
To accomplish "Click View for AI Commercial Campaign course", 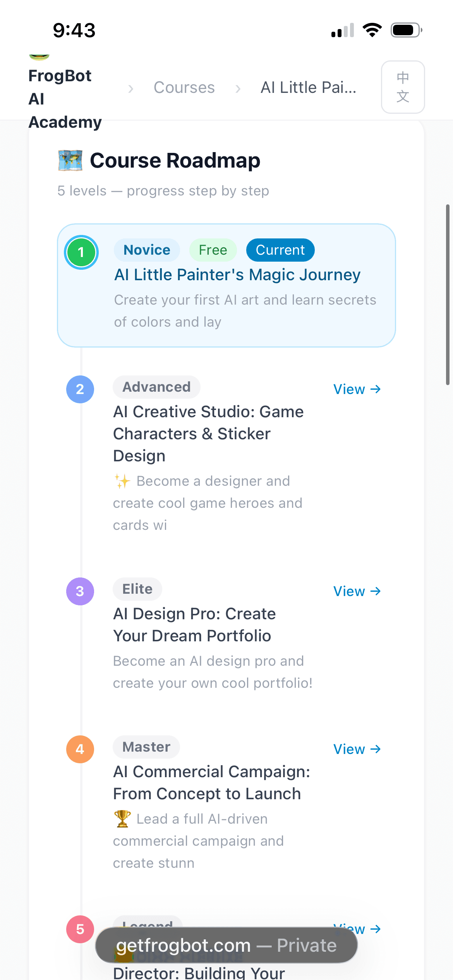I will pos(357,749).
